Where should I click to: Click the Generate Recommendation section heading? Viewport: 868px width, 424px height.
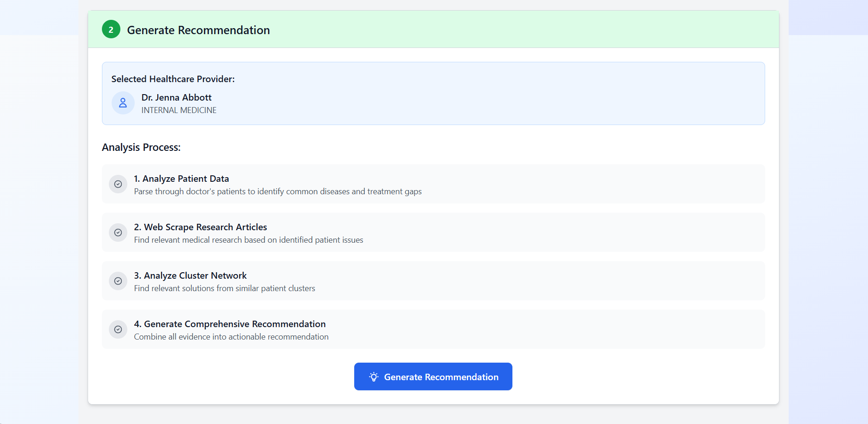point(198,30)
